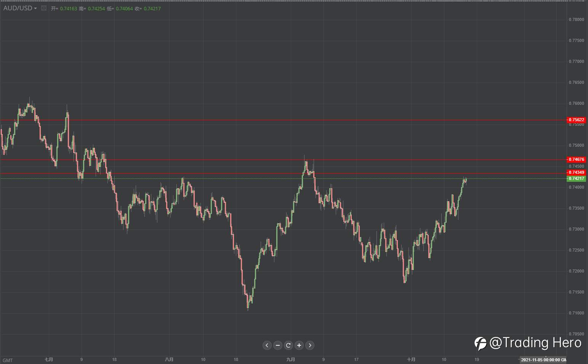This screenshot has height=364, width=588.
Task: Toggle the small square icon beside AUD/USD
Action: [44, 8]
